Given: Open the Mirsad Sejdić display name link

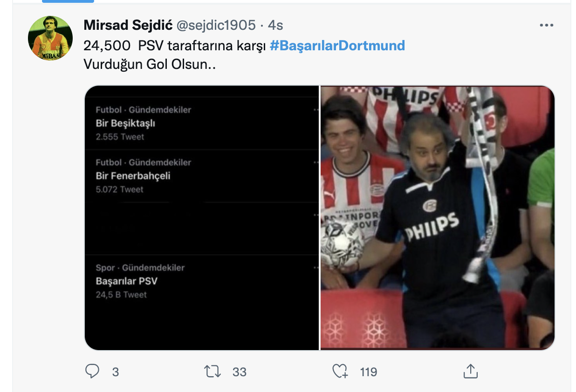Looking at the screenshot, I should [x=128, y=25].
